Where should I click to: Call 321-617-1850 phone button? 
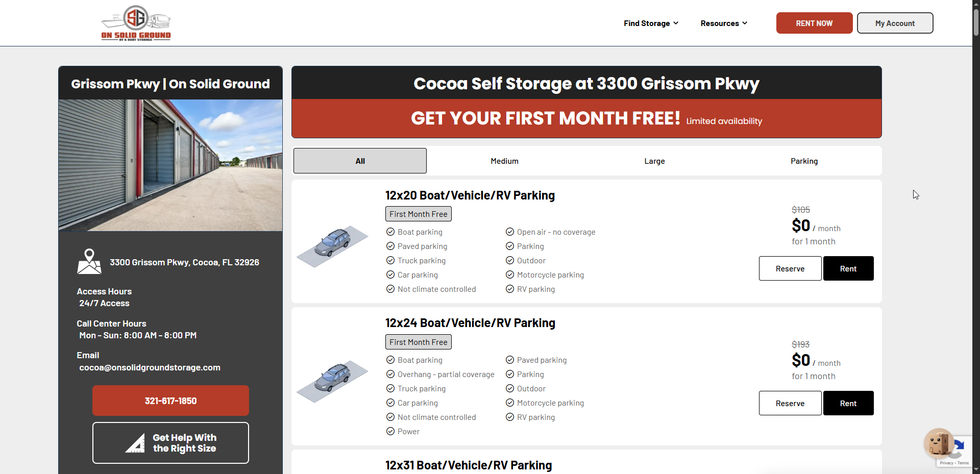tap(170, 401)
